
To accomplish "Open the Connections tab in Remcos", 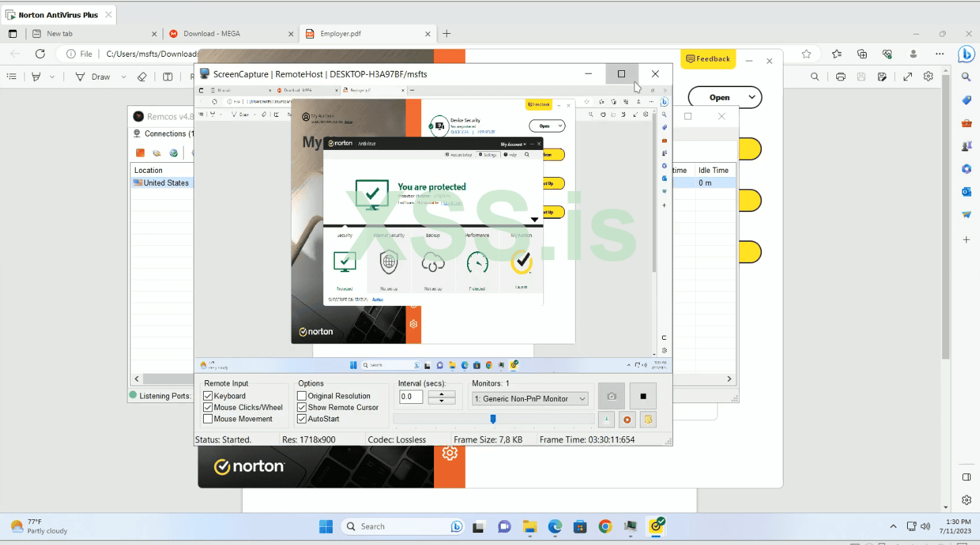I will (x=162, y=134).
